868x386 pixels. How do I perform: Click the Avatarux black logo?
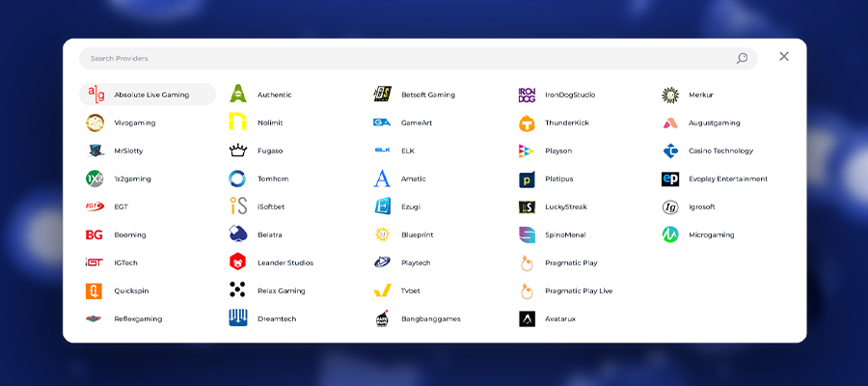click(x=527, y=318)
